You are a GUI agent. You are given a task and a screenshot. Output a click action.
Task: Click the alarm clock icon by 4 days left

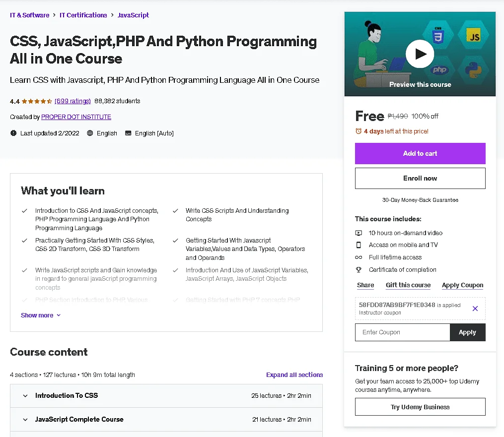(x=359, y=131)
